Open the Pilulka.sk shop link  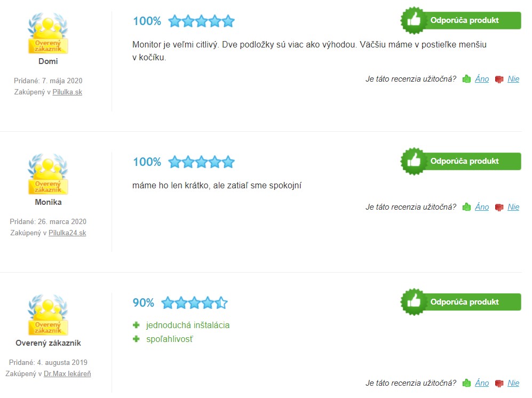click(67, 92)
